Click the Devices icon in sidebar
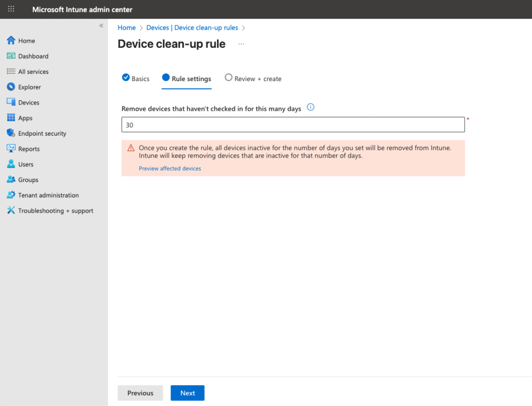Image resolution: width=532 pixels, height=406 pixels. [11, 102]
